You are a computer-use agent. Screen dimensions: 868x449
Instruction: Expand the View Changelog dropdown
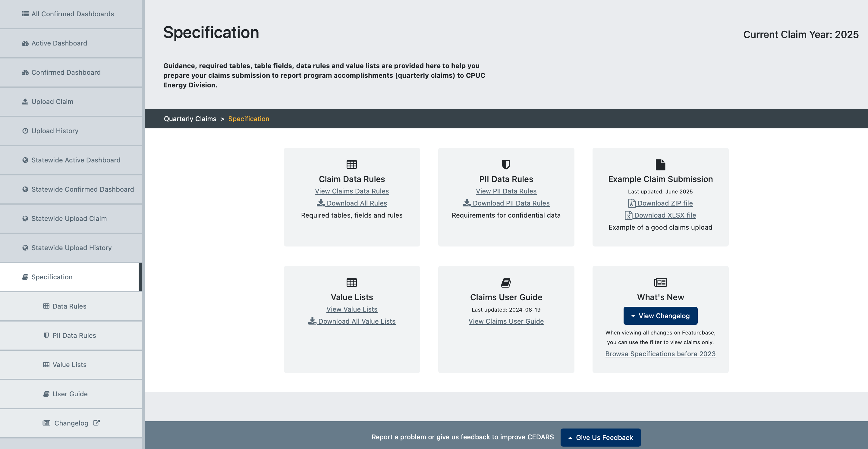pos(660,316)
